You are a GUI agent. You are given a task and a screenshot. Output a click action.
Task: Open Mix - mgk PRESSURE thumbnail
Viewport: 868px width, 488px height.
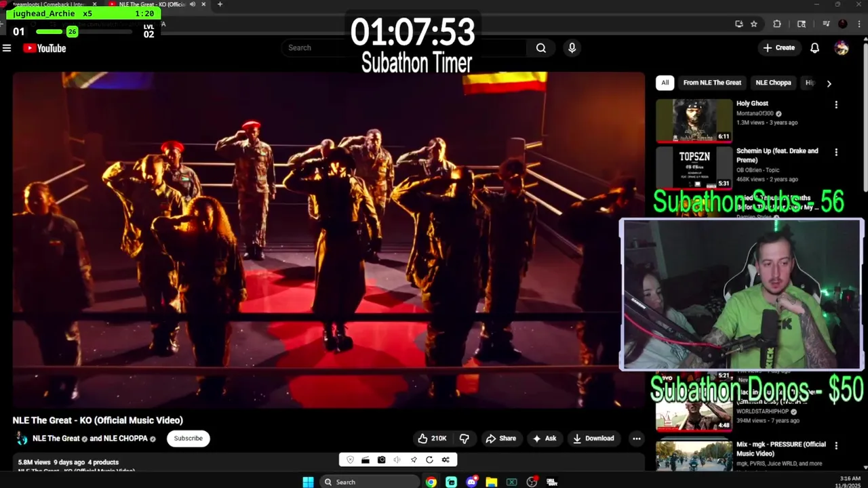tap(694, 455)
